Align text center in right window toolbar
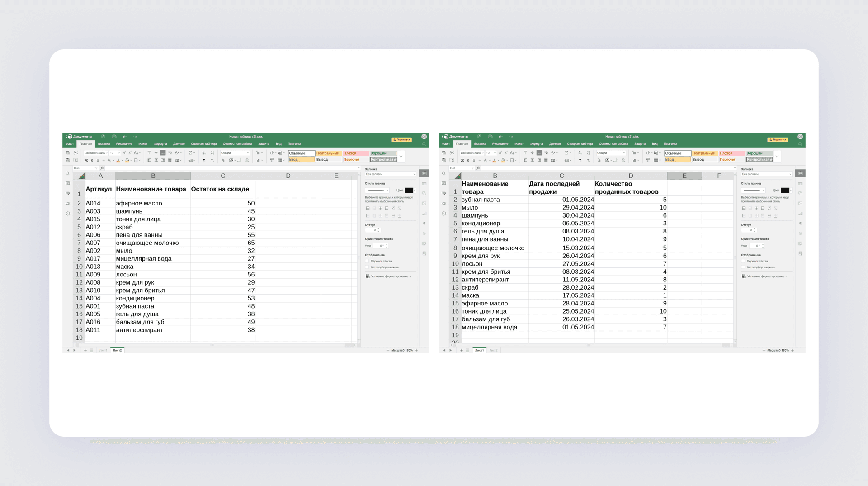868x486 pixels. click(532, 160)
